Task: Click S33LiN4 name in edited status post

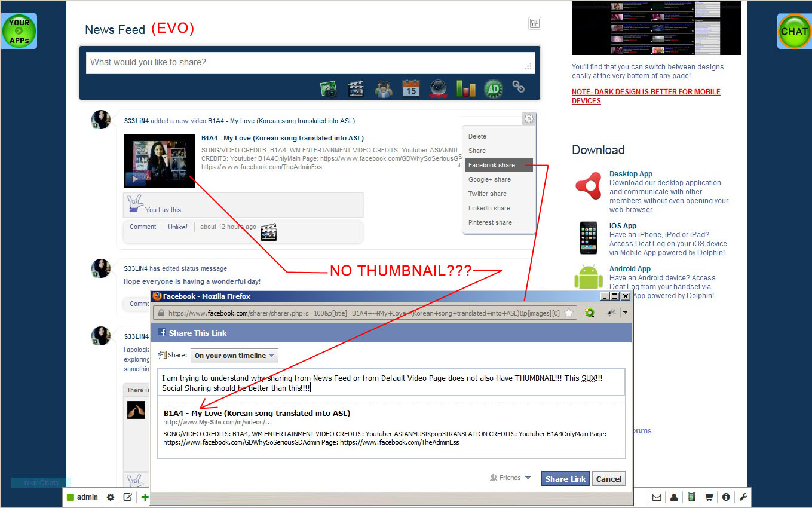Action: 136,269
